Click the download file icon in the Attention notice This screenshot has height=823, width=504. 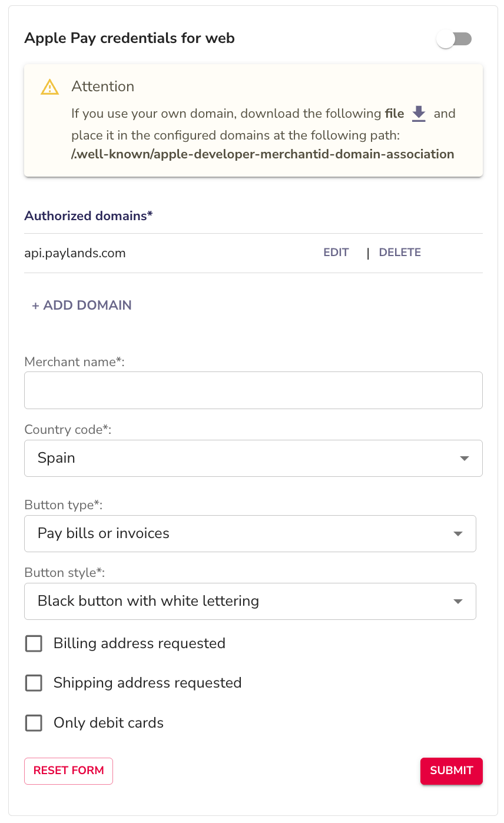click(x=419, y=114)
